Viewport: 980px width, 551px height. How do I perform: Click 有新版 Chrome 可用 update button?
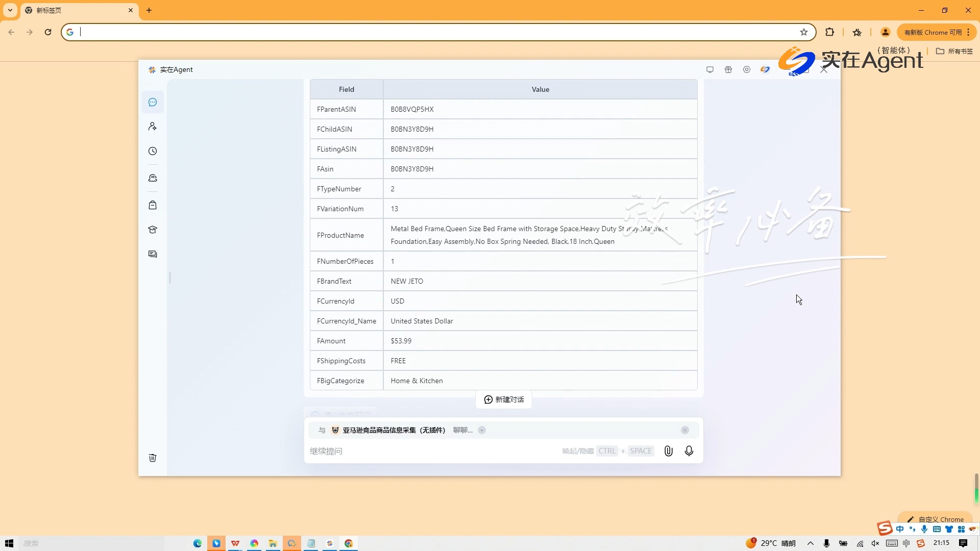(x=933, y=32)
